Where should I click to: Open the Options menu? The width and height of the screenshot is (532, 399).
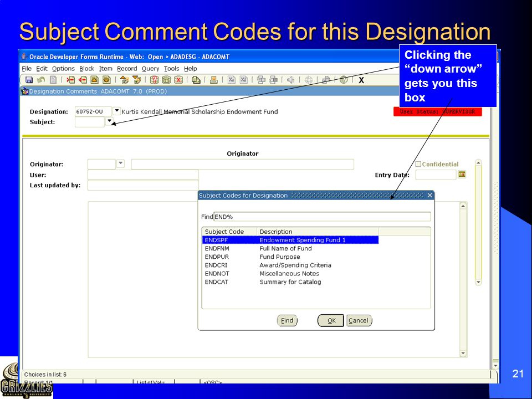coord(63,69)
